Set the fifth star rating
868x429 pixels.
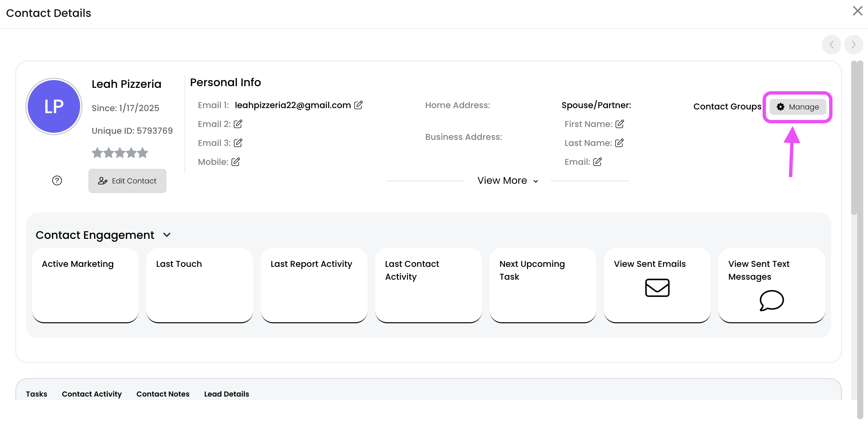143,153
